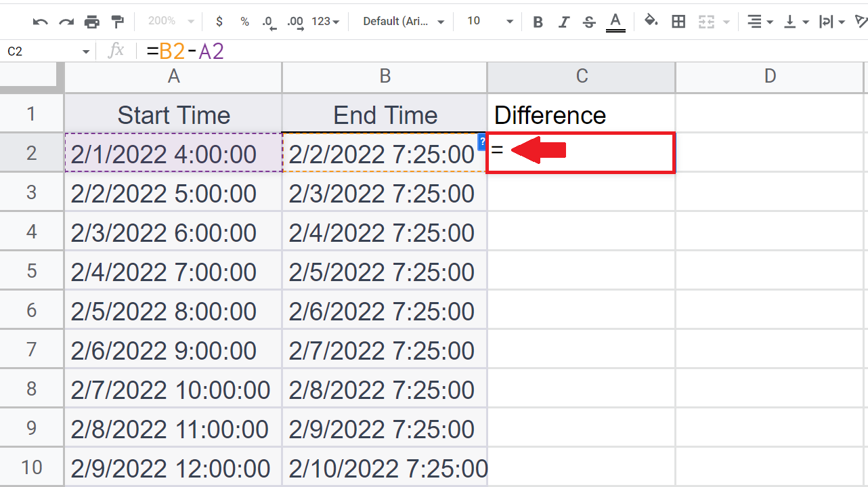The width and height of the screenshot is (868, 487).
Task: Select cell with 2/7/2022 7:25:00
Action: 385,349
